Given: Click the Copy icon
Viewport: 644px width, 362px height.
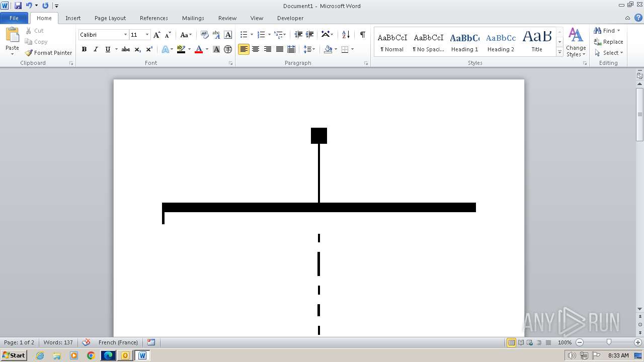Looking at the screenshot, I should [29, 42].
